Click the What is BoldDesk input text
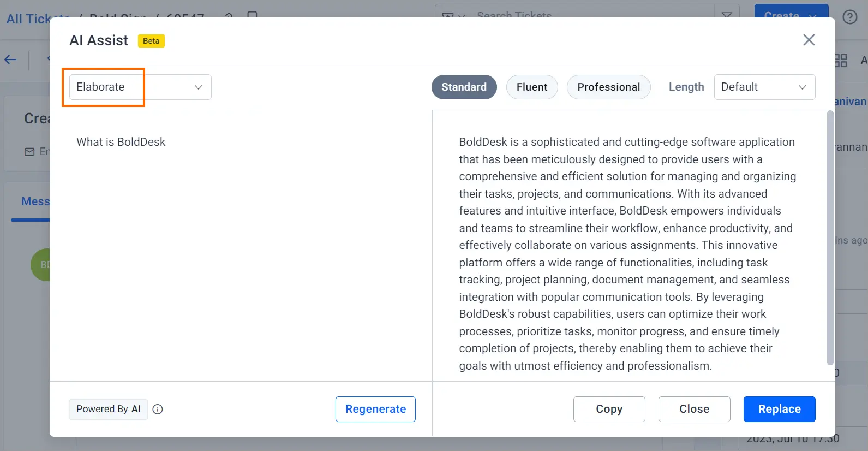 pos(121,142)
